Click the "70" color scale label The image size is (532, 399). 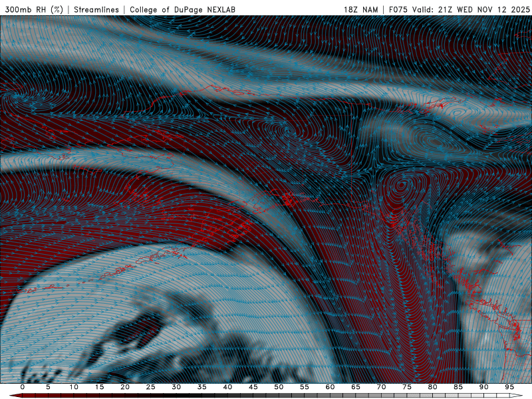[381, 387]
